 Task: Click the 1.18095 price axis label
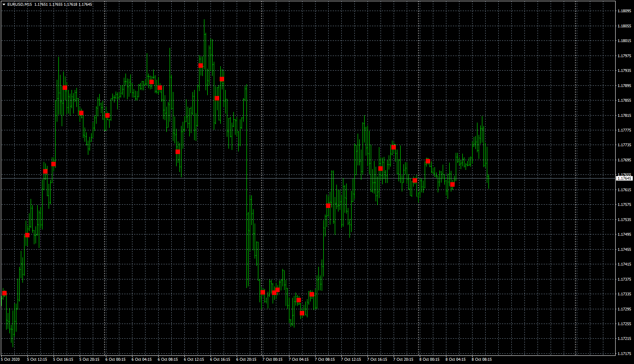(624, 11)
